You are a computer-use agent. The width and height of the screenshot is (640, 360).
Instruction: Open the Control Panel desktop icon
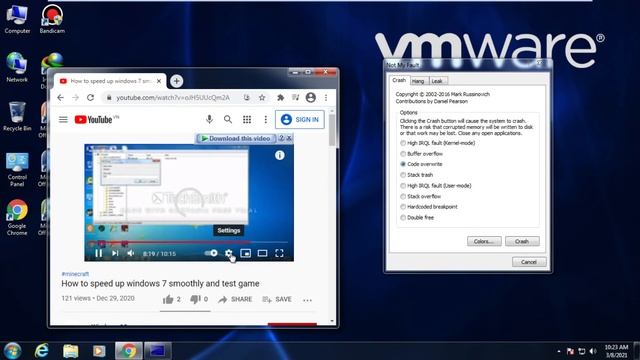17,170
